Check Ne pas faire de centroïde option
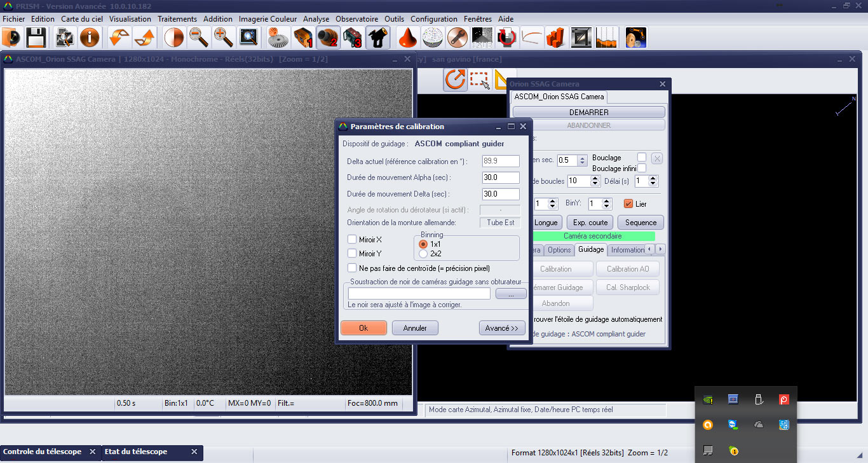This screenshot has height=463, width=868. point(352,268)
